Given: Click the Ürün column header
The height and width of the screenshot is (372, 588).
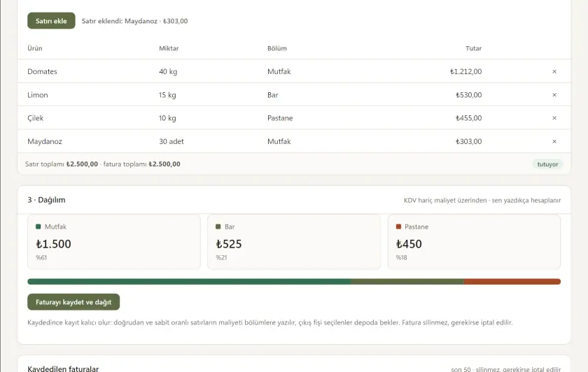Looking at the screenshot, I should tap(35, 48).
